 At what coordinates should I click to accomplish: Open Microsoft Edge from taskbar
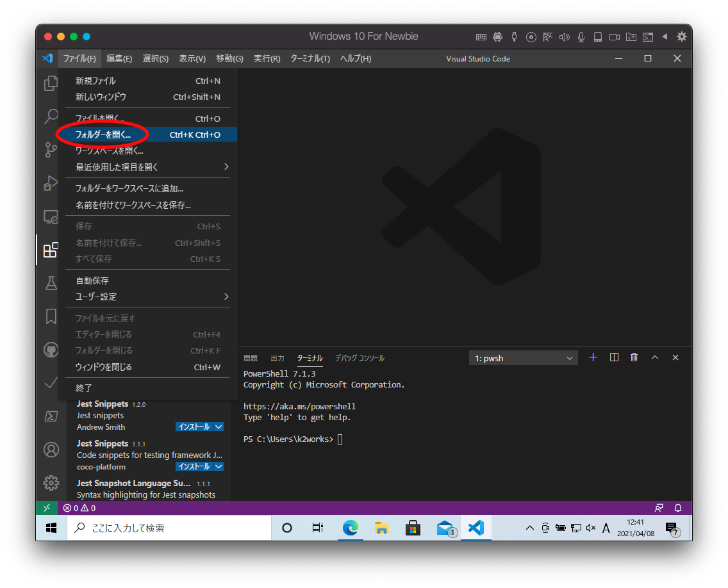[x=350, y=528]
